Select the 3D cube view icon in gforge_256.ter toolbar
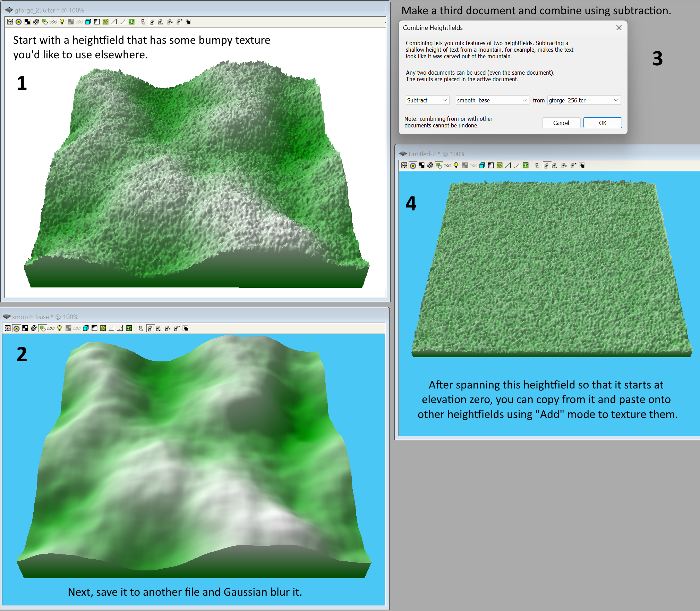The height and width of the screenshot is (611, 700). tap(88, 22)
